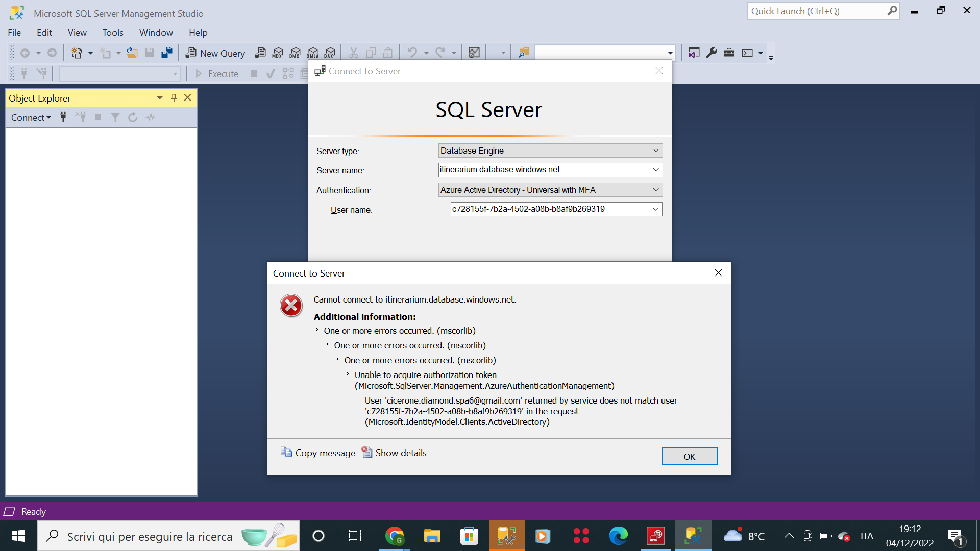Viewport: 980px width, 551px height.
Task: Close the error message dialog
Action: (x=718, y=273)
